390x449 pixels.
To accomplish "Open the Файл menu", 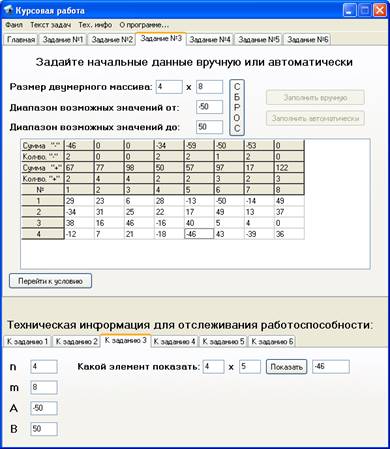I will 14,25.
